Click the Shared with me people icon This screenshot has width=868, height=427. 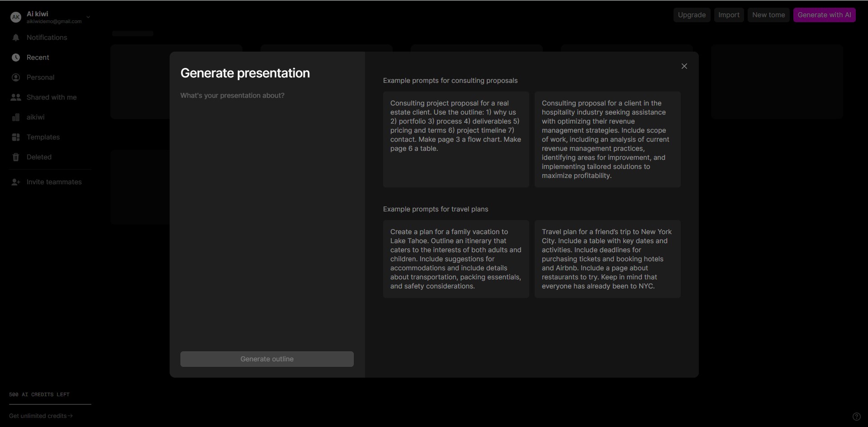(x=16, y=97)
